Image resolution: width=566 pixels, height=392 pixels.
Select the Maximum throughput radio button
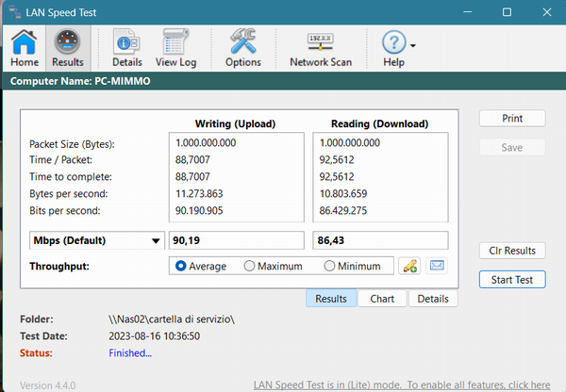[x=249, y=266]
